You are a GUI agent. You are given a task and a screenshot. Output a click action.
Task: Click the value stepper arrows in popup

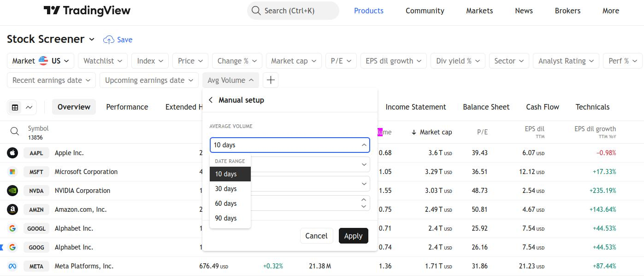point(364,203)
